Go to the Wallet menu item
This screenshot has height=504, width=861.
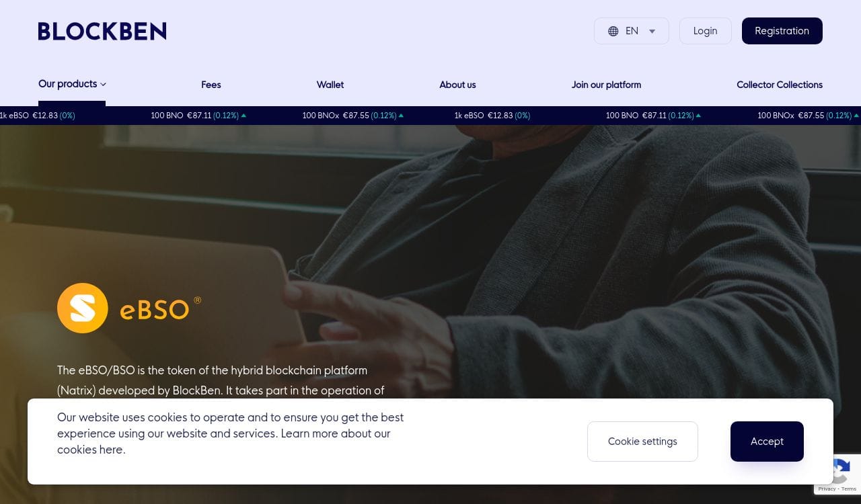(x=330, y=85)
